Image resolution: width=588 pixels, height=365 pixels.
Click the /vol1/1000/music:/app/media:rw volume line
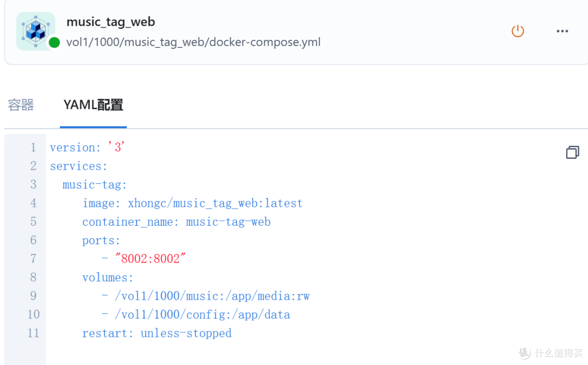pos(205,296)
